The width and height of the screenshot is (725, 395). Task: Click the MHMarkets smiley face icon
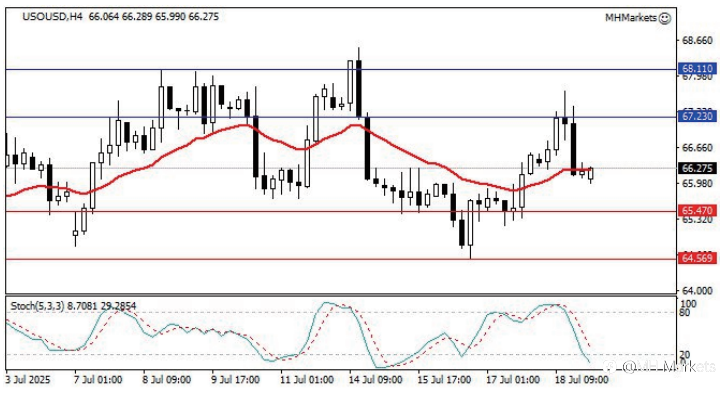pyautogui.click(x=664, y=18)
